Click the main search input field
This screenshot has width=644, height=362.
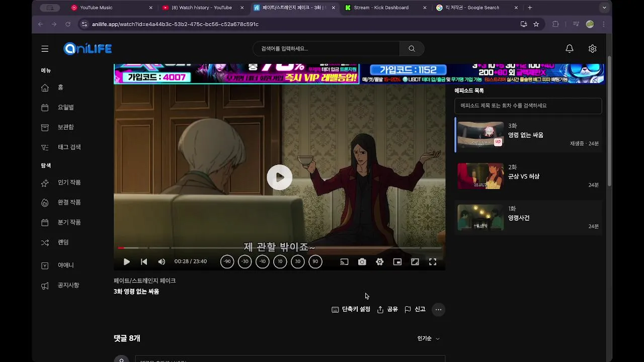pos(326,49)
